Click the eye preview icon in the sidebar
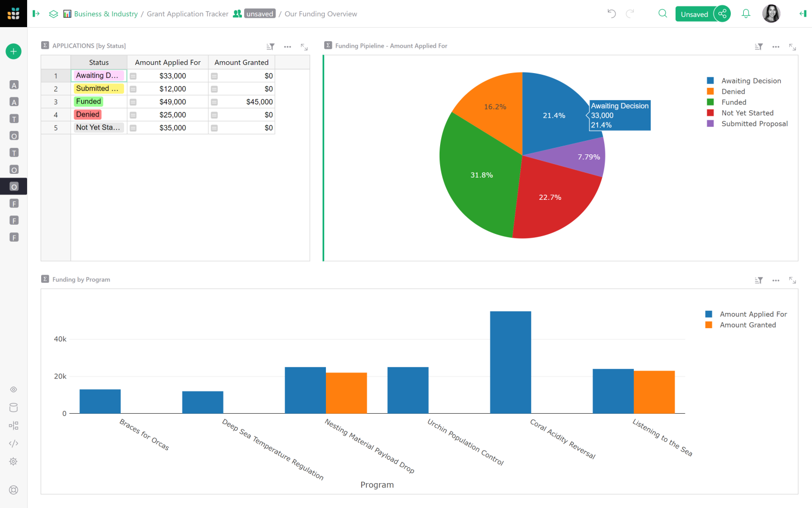The height and width of the screenshot is (508, 812). coord(13,389)
